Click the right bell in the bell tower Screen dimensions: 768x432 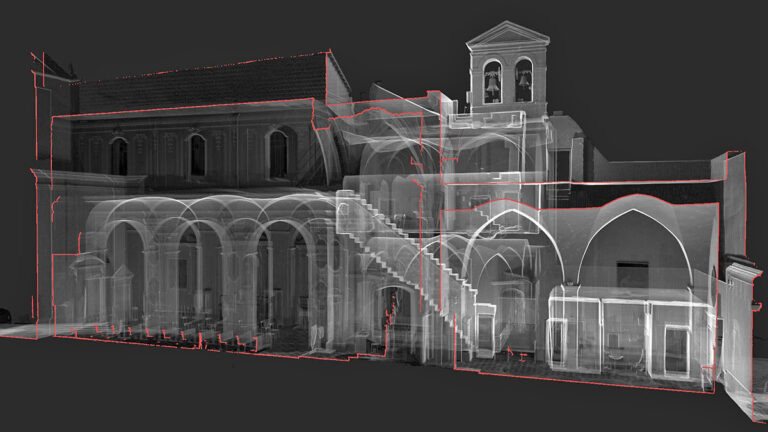[523, 82]
